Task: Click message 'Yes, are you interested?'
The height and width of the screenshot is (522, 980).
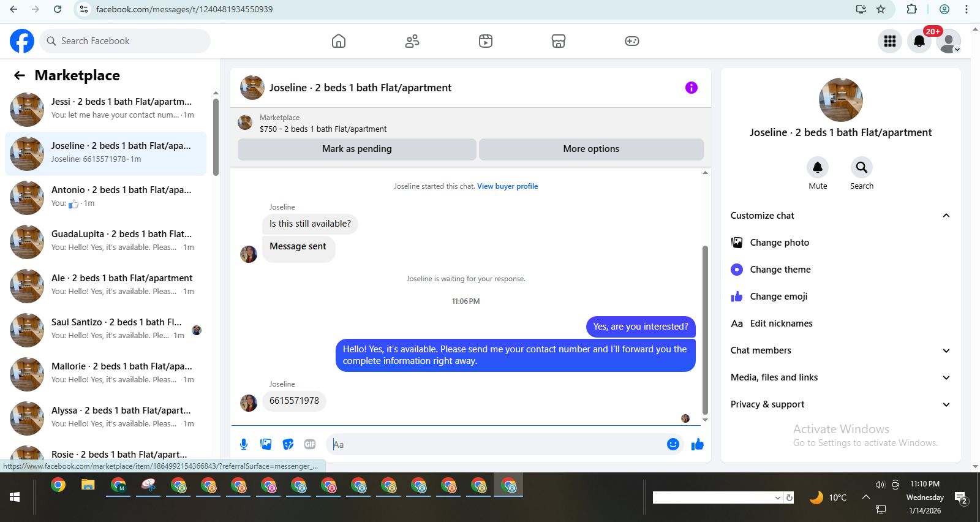Action: (641, 327)
